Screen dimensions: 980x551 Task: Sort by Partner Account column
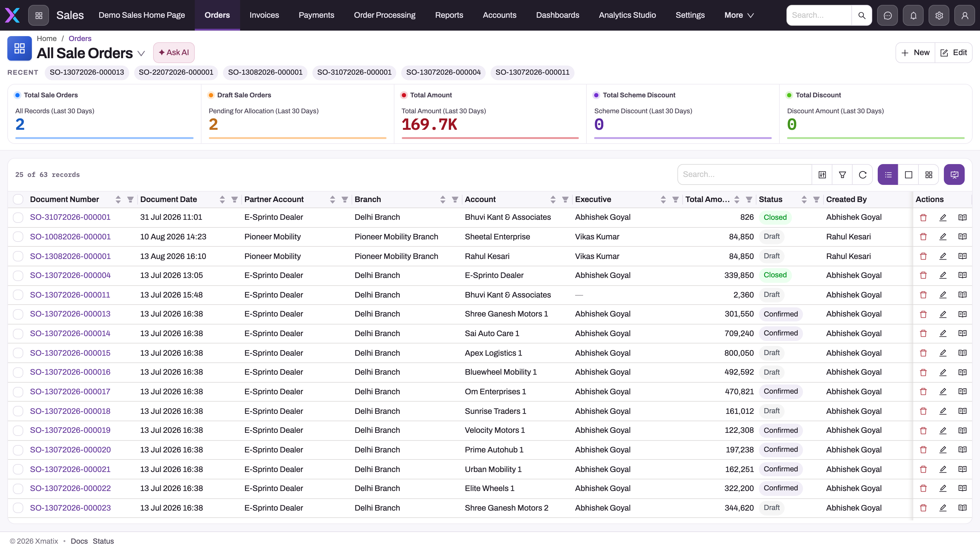pos(333,199)
